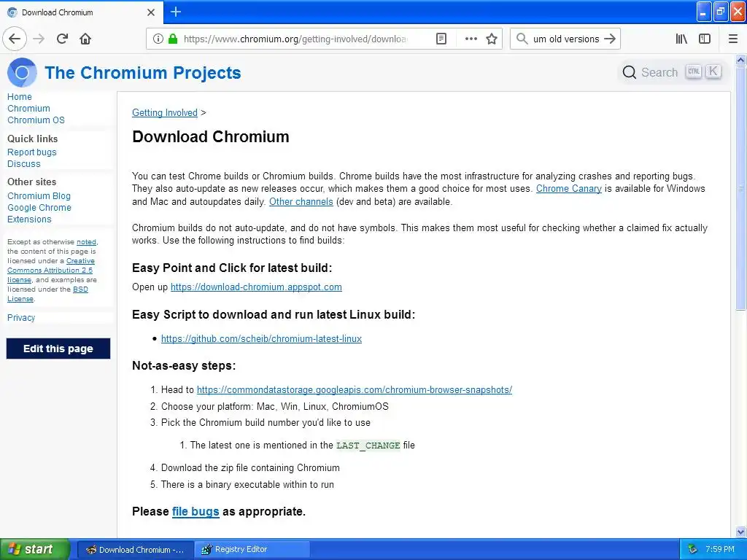747x560 pixels.
Task: Open Report bugs quick link
Action: (x=32, y=152)
